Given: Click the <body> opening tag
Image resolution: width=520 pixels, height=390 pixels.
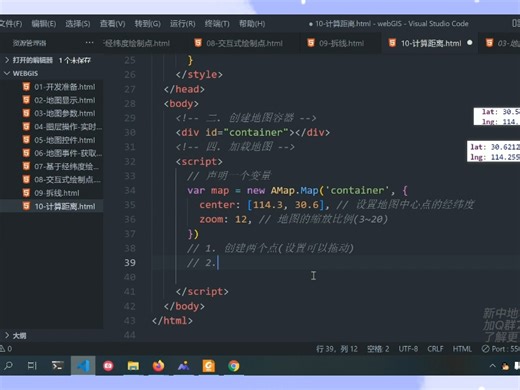Looking at the screenshot, I should 181,104.
